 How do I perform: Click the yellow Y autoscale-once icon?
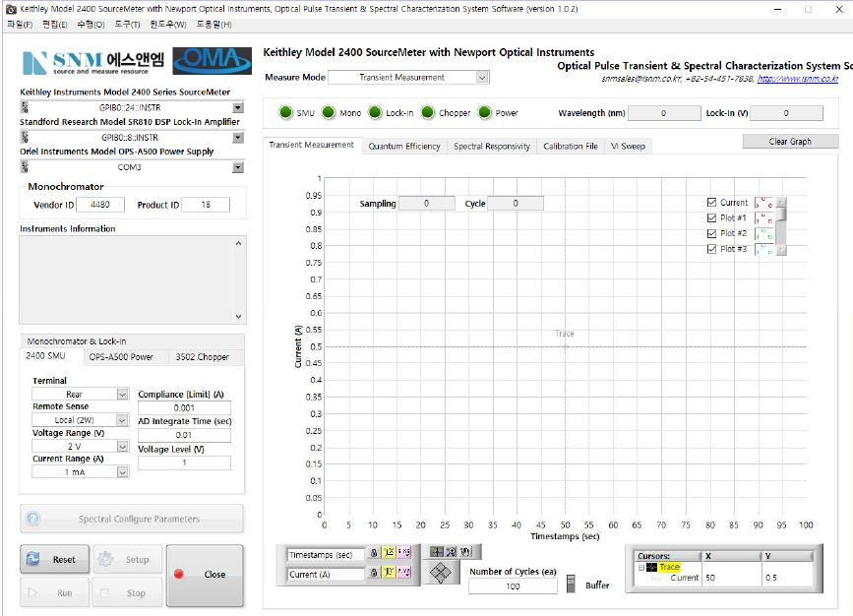[x=389, y=572]
